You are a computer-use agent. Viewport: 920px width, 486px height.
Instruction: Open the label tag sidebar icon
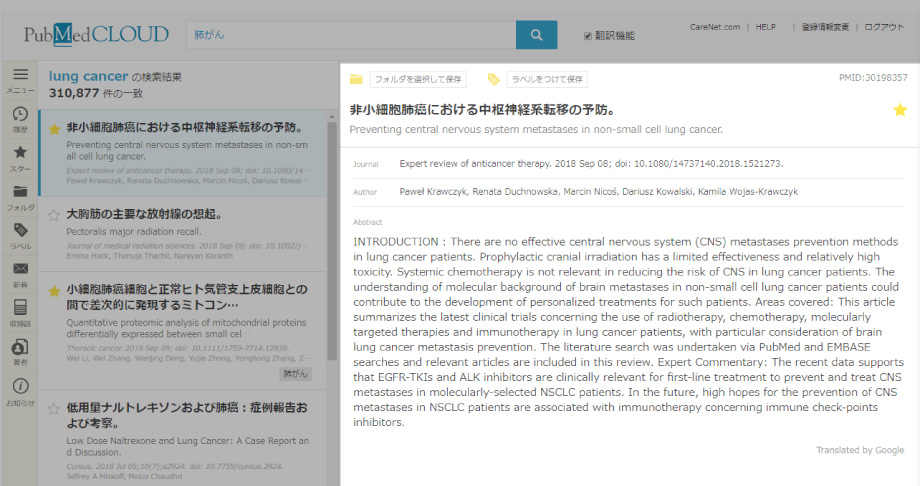click(20, 235)
